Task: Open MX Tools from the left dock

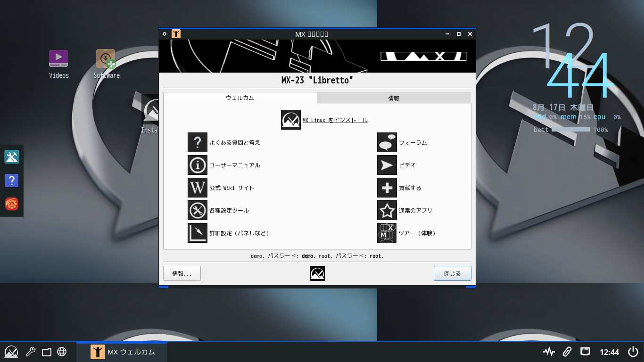Action: click(12, 157)
